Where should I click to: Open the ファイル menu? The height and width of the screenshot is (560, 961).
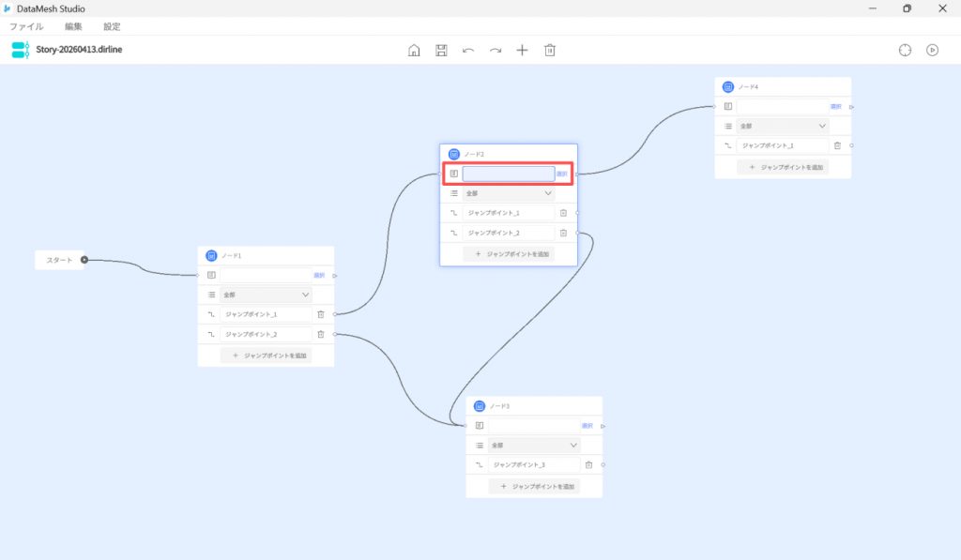[26, 26]
